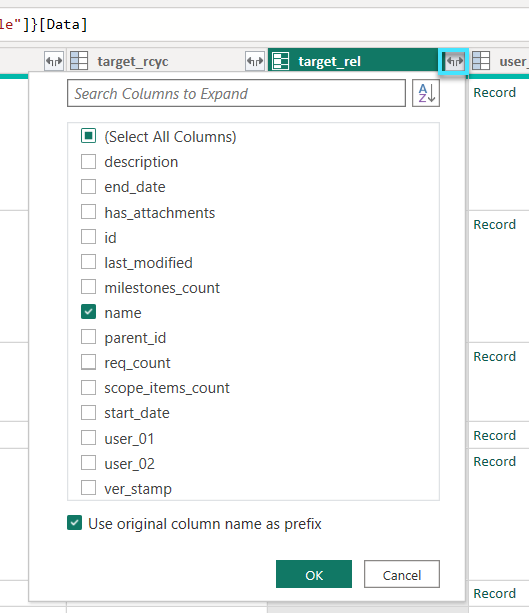Select the ver_stamp column checkbox

[88, 488]
